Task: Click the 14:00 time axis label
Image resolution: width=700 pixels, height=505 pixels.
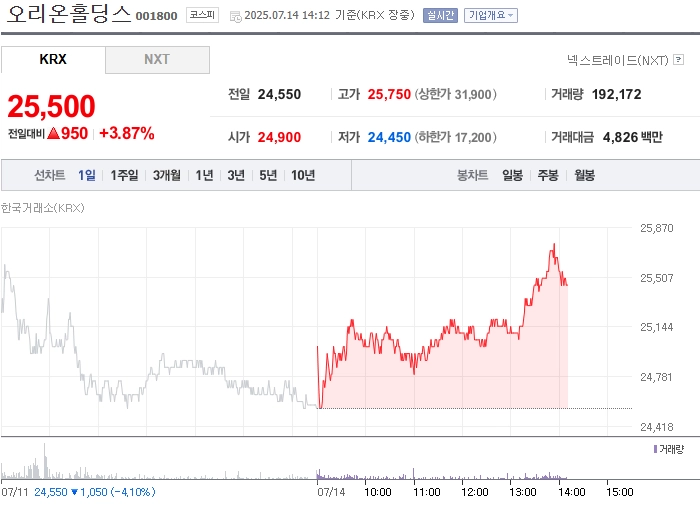Action: click(572, 492)
